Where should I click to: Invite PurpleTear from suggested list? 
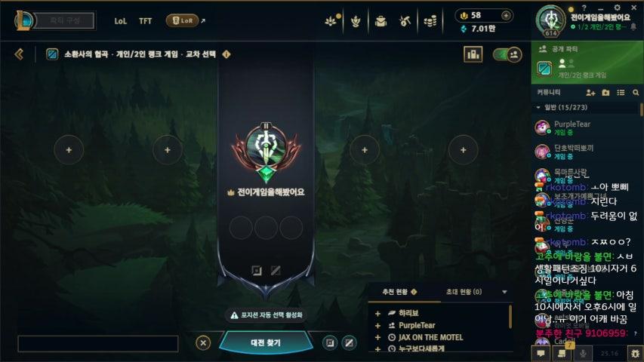click(x=377, y=326)
